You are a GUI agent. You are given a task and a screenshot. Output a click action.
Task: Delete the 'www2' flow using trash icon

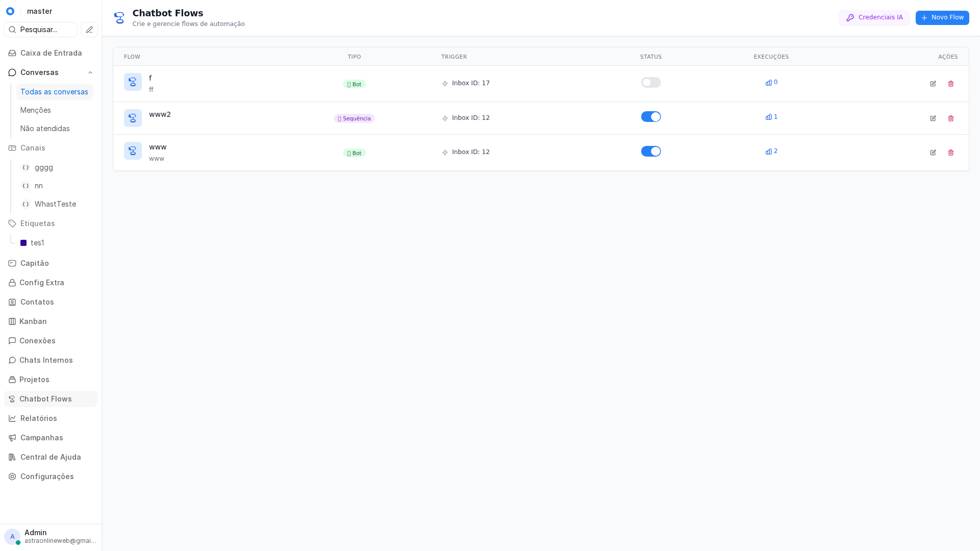951,118
